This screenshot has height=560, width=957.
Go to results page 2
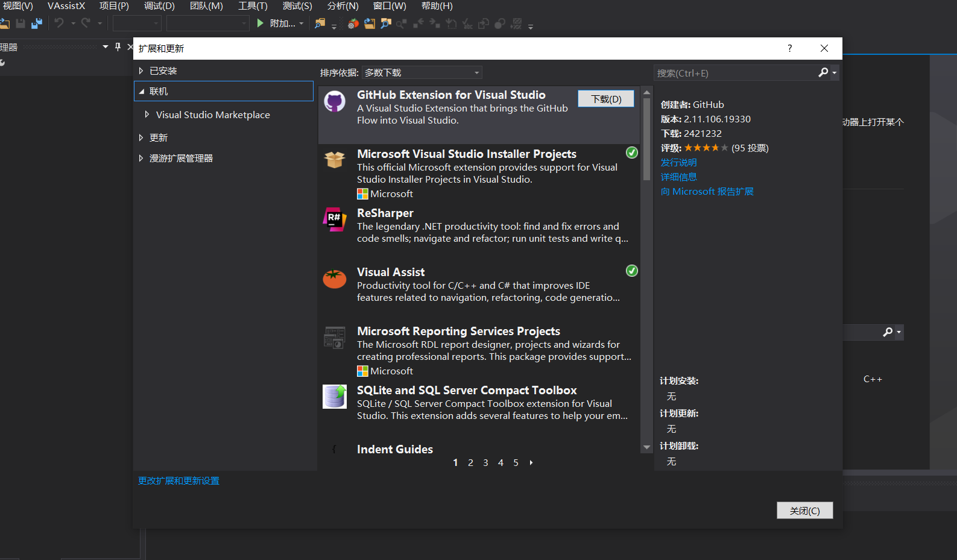[470, 462]
